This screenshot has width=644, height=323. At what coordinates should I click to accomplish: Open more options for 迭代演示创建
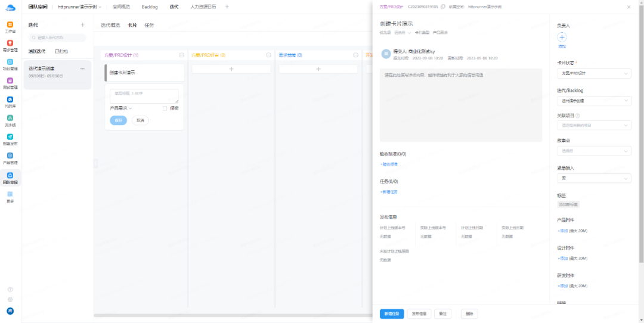(x=82, y=69)
